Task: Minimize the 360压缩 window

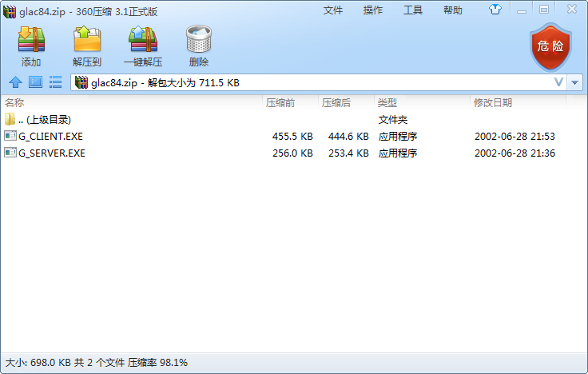Action: click(x=521, y=10)
